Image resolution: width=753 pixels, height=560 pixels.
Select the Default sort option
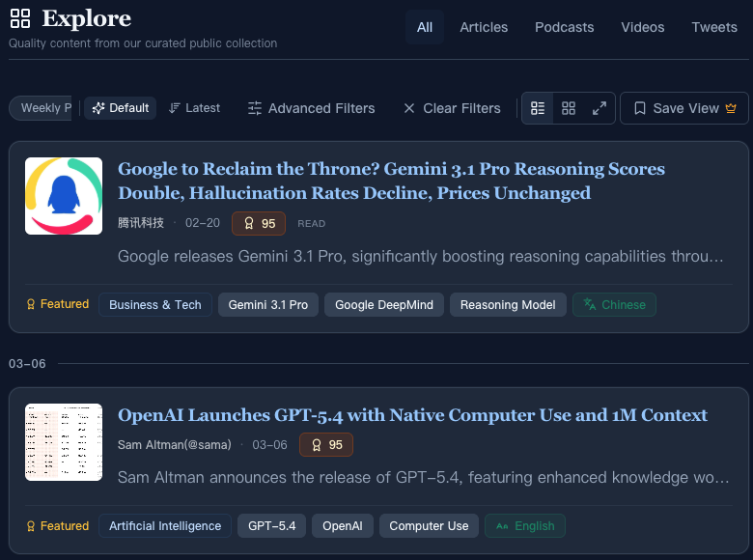tap(120, 108)
